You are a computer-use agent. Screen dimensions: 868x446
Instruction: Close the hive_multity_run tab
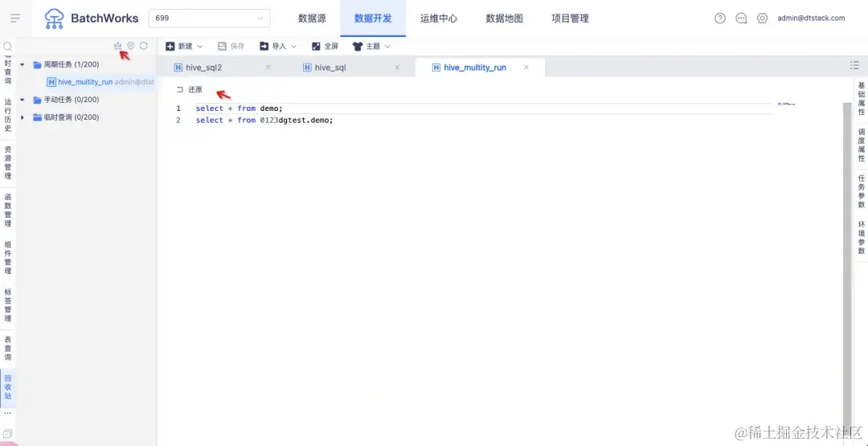526,68
